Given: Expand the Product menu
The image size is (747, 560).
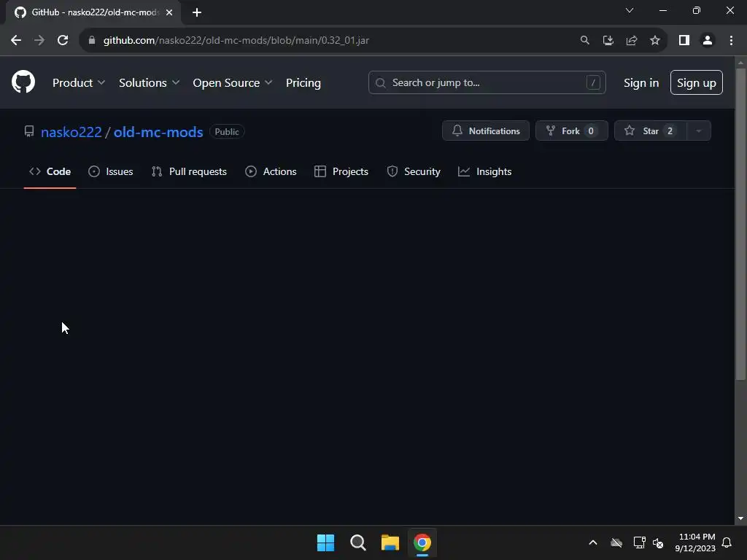Looking at the screenshot, I should point(79,83).
